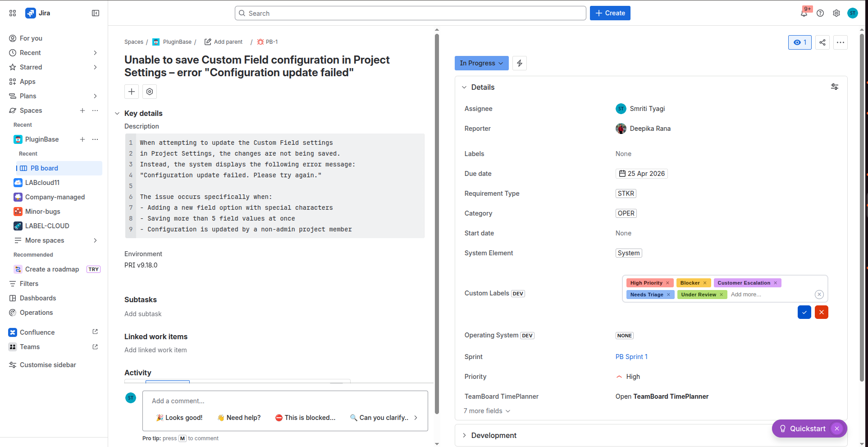This screenshot has height=447, width=868.
Task: Click the Search field
Action: 411,13
